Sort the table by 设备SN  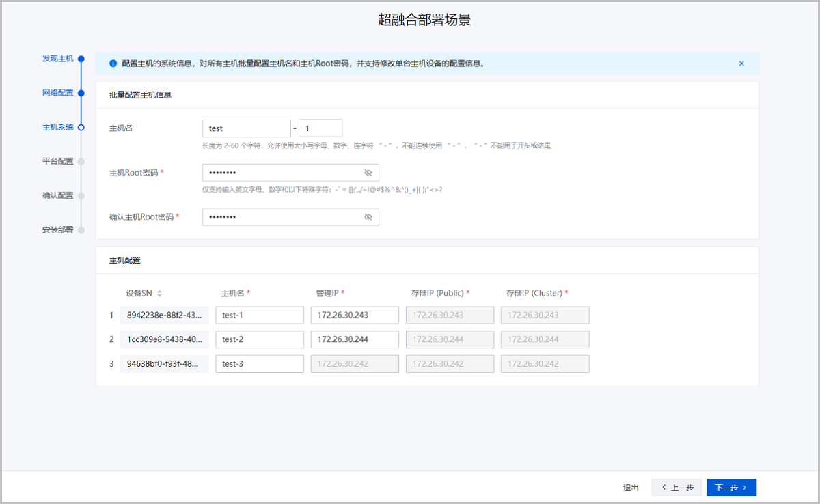pyautogui.click(x=159, y=293)
